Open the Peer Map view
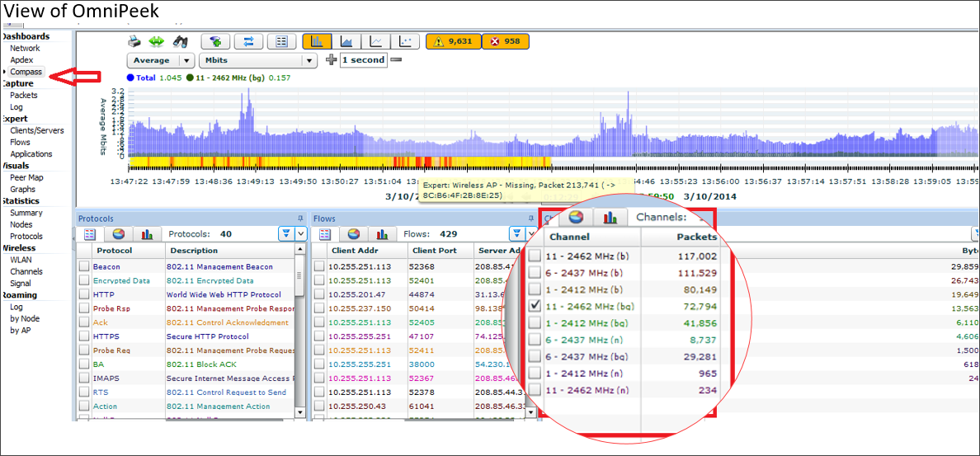The height and width of the screenshot is (456, 980). 27,177
